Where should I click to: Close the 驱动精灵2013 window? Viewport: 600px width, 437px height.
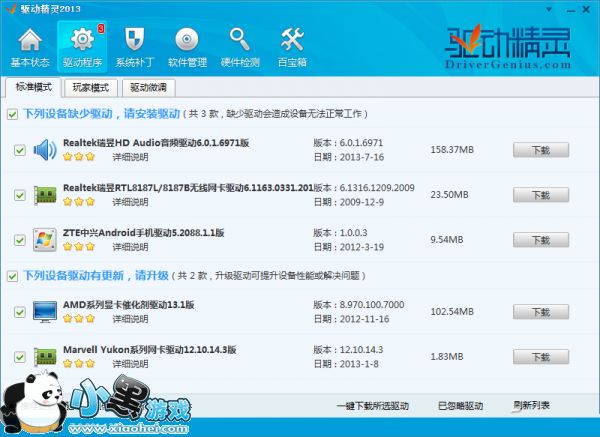coord(586,10)
